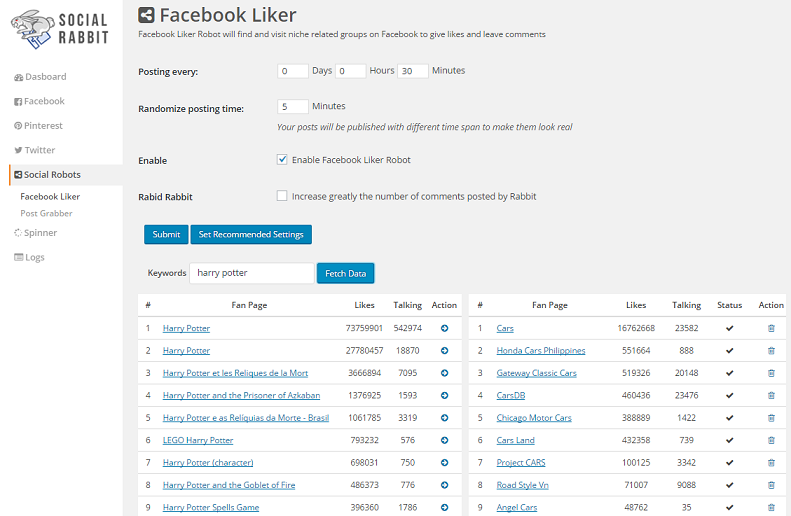Uncheck Enable Facebook Liker Robot checkbox
The height and width of the screenshot is (516, 791).
click(282, 160)
